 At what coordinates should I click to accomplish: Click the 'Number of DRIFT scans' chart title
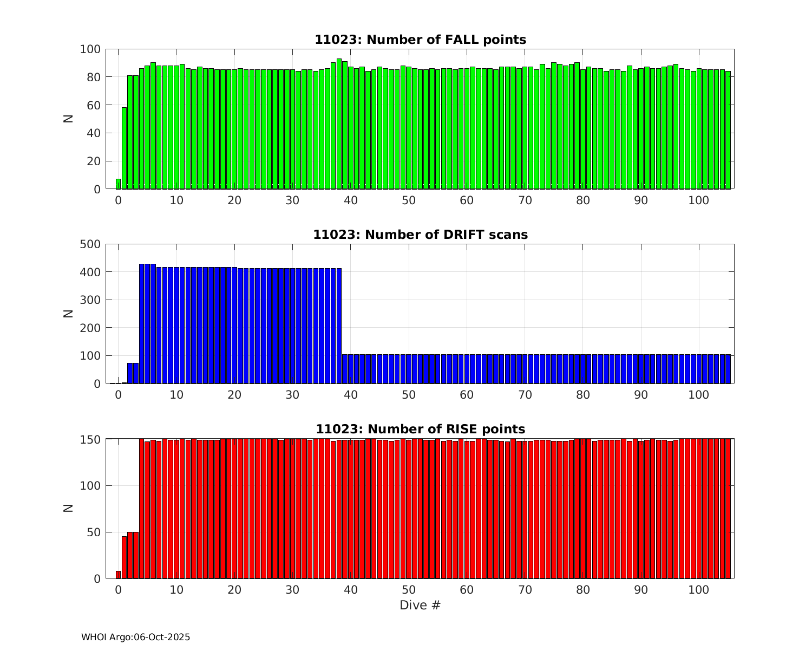[x=420, y=235]
